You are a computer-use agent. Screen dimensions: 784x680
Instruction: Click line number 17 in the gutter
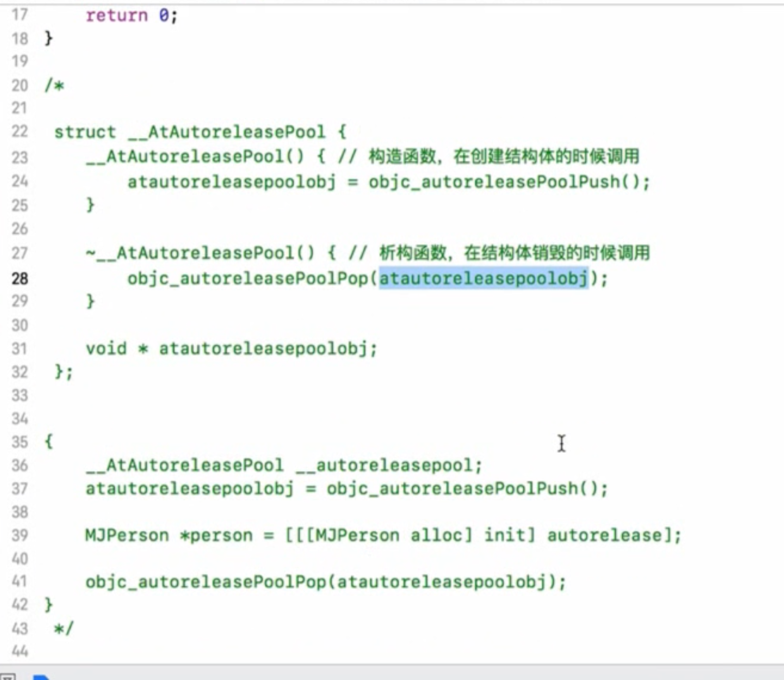point(20,15)
